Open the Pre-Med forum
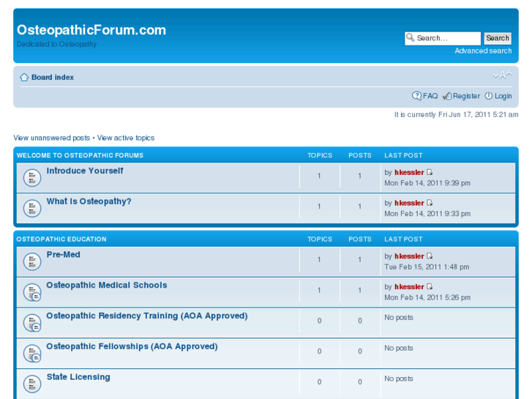 click(x=64, y=255)
